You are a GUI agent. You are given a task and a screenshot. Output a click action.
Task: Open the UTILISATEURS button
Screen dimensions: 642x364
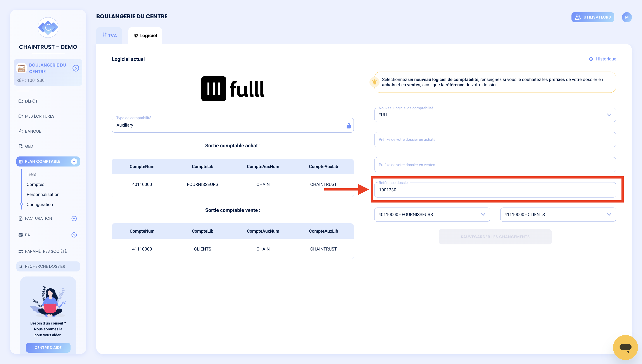click(593, 17)
